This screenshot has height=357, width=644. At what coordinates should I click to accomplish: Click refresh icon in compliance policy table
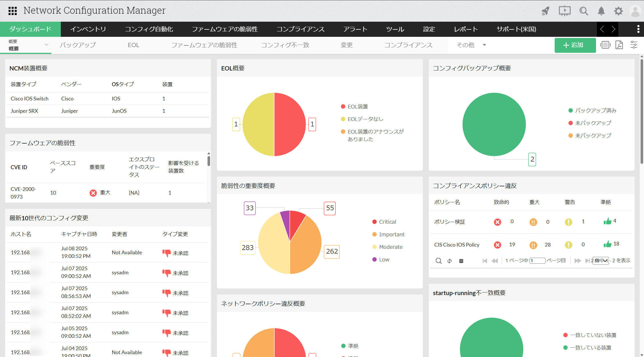450,261
